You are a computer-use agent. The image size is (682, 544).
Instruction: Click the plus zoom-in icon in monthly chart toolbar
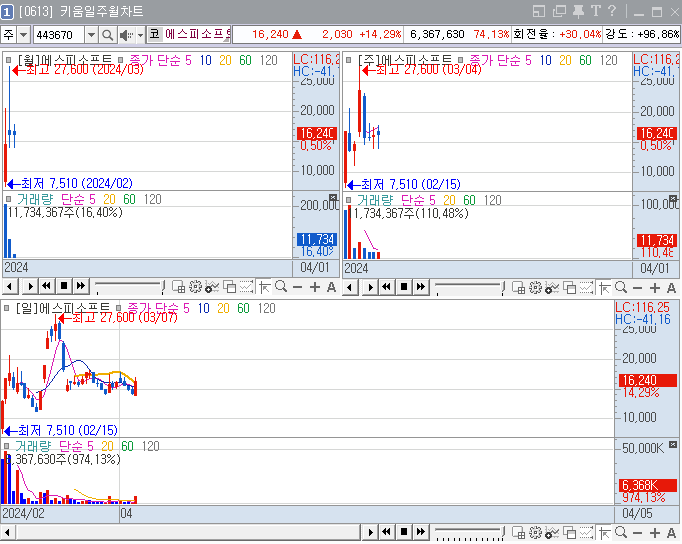click(314, 287)
